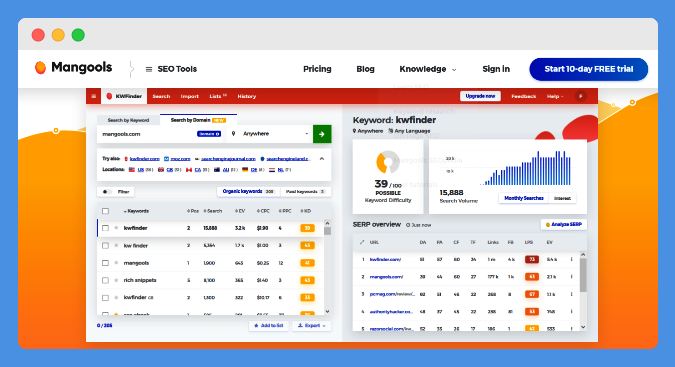Click Start 10-day FREE trial button

588,69
